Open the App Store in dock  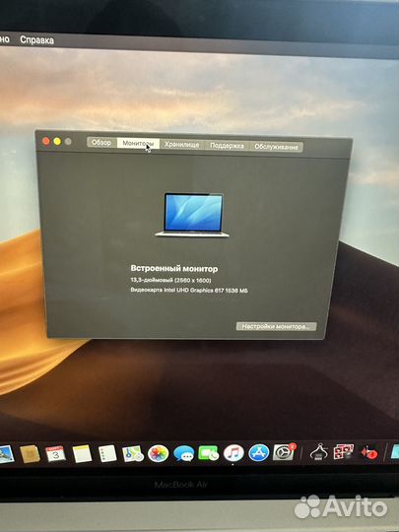[258, 453]
